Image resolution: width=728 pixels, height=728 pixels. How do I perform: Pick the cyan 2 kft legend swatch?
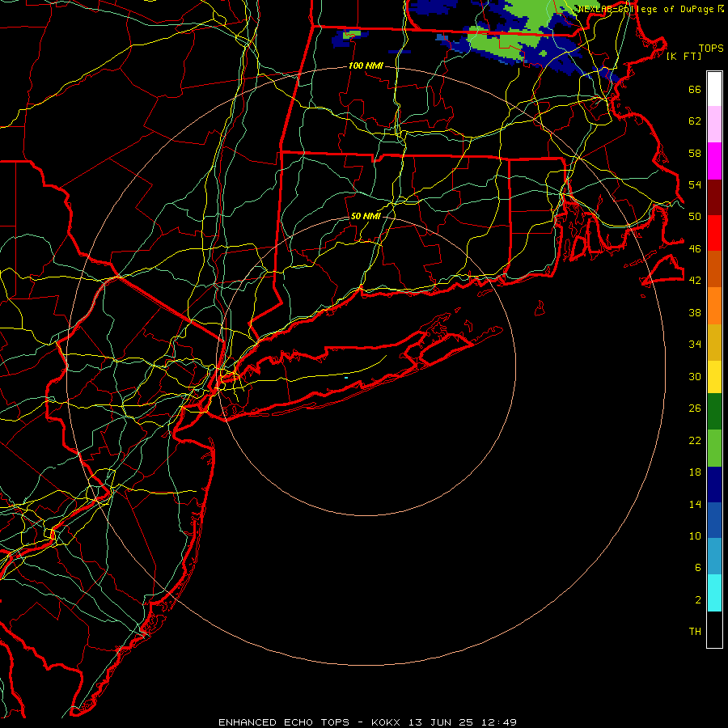tap(714, 593)
